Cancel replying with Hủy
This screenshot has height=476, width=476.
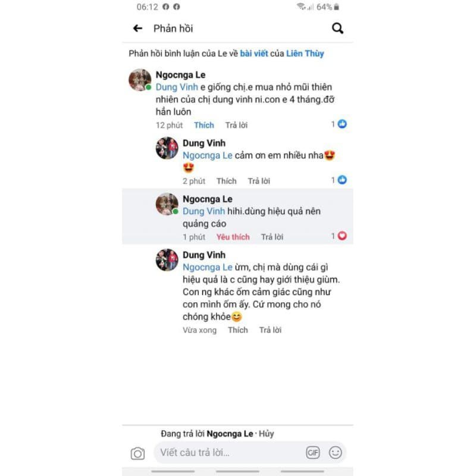[x=266, y=434]
